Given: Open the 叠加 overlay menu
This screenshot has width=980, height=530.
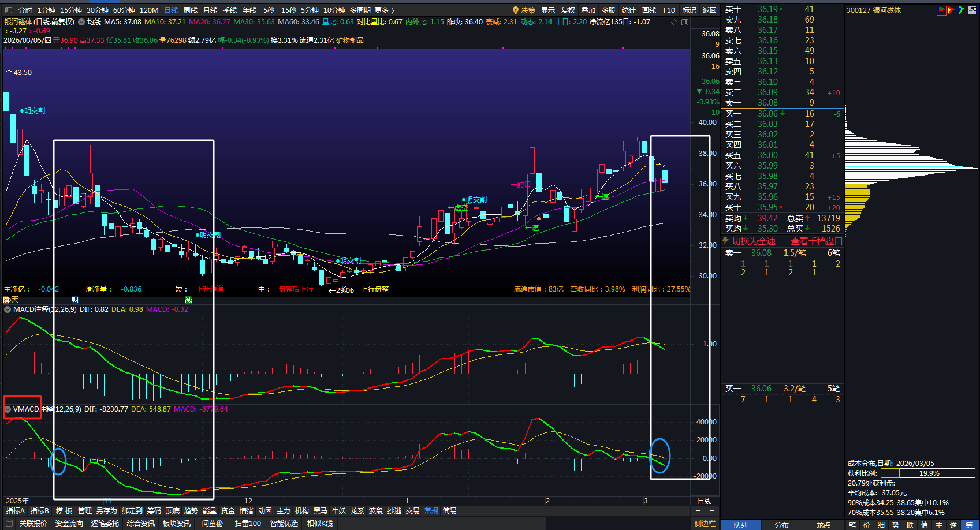Looking at the screenshot, I should pyautogui.click(x=588, y=10).
